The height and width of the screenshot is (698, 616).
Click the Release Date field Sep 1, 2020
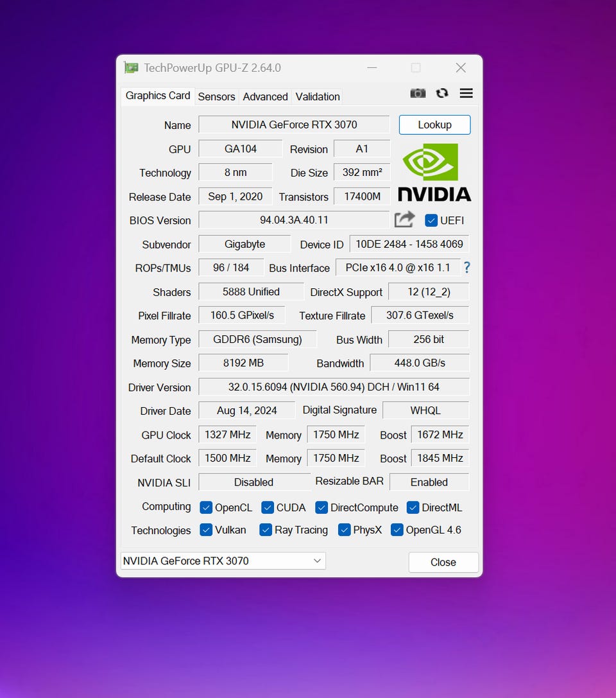point(235,196)
